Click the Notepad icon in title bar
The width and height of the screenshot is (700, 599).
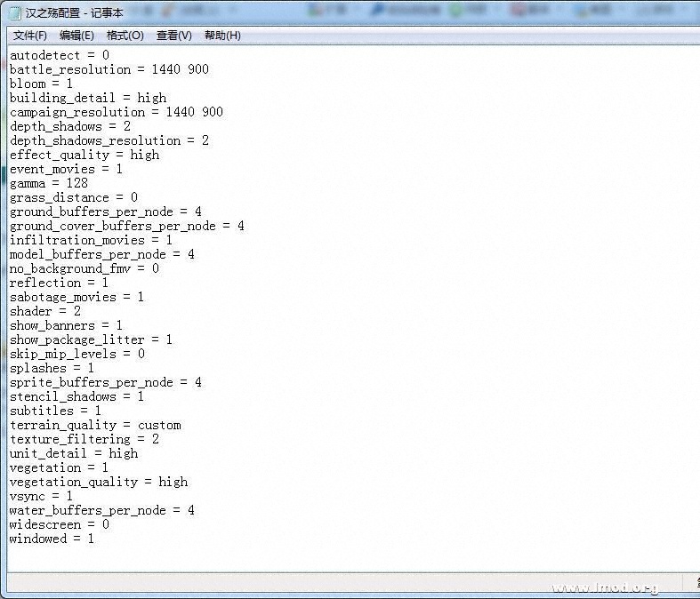coord(15,13)
